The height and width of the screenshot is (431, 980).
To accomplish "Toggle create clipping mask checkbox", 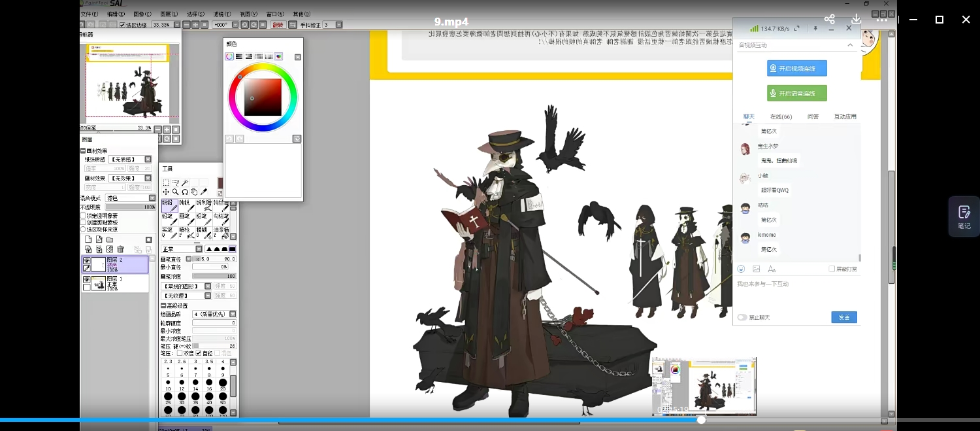I will click(83, 222).
